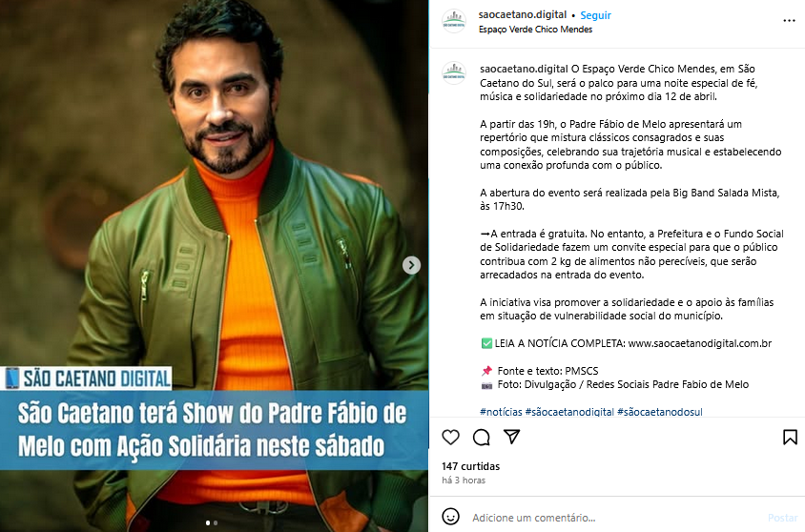Follow the account with Seguir
Viewport: 805px width, 532px height.
(595, 15)
